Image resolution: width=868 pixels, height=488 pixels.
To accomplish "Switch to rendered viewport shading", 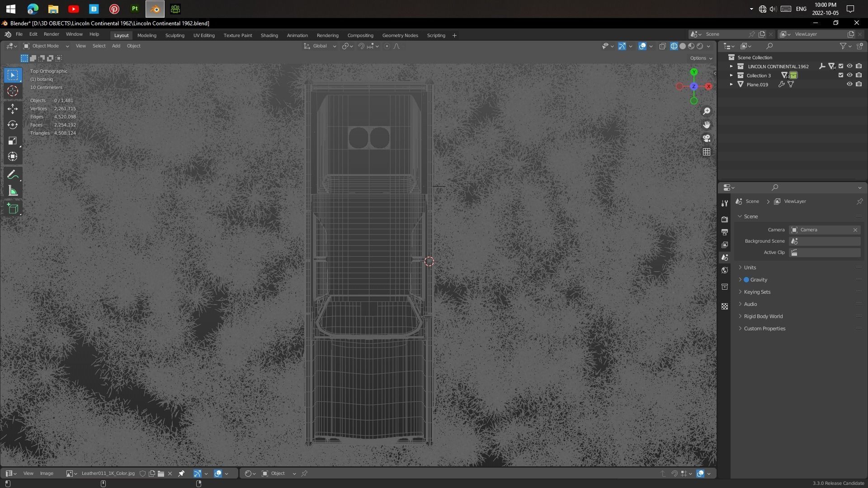I will click(x=700, y=46).
